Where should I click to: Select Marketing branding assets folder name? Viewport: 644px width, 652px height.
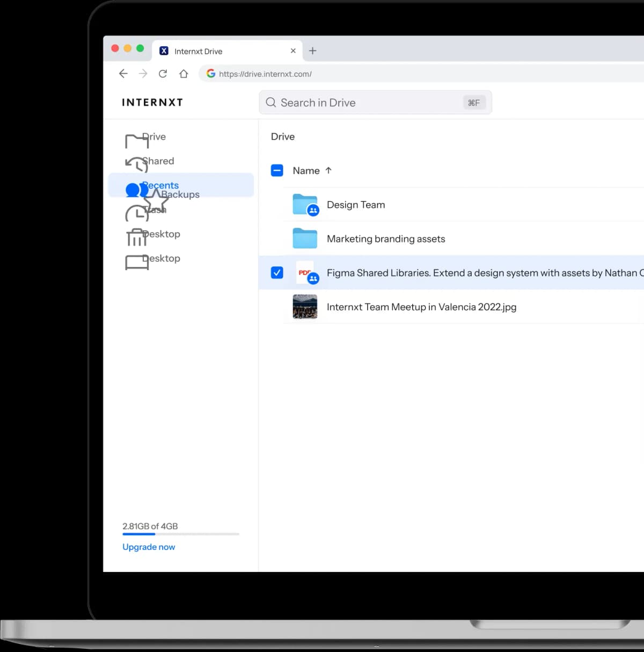tap(386, 238)
